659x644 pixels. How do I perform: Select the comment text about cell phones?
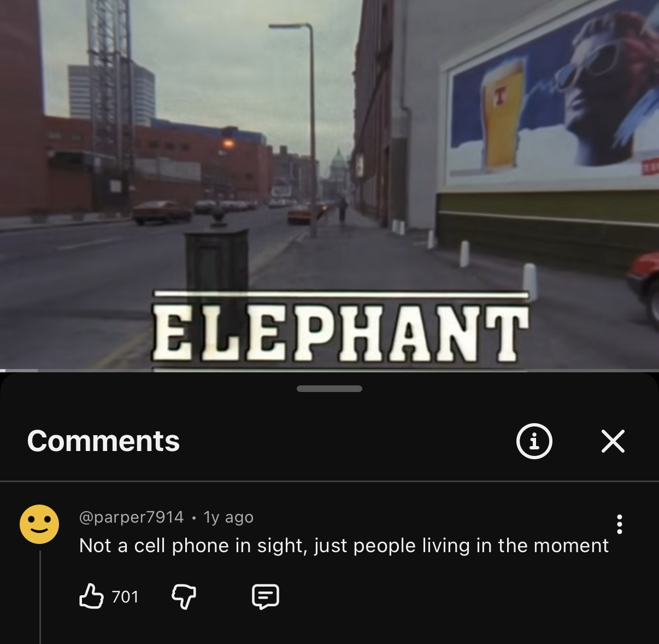coord(344,546)
